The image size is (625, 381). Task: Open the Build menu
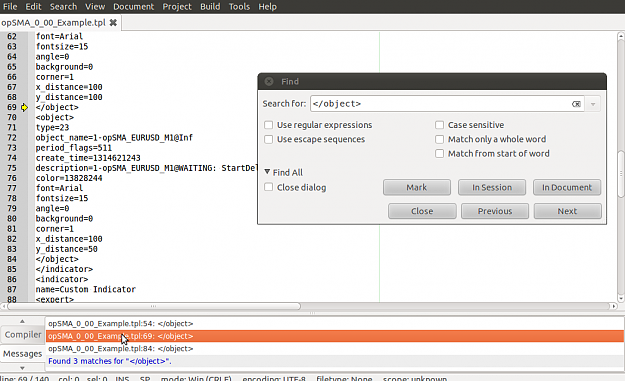(210, 6)
